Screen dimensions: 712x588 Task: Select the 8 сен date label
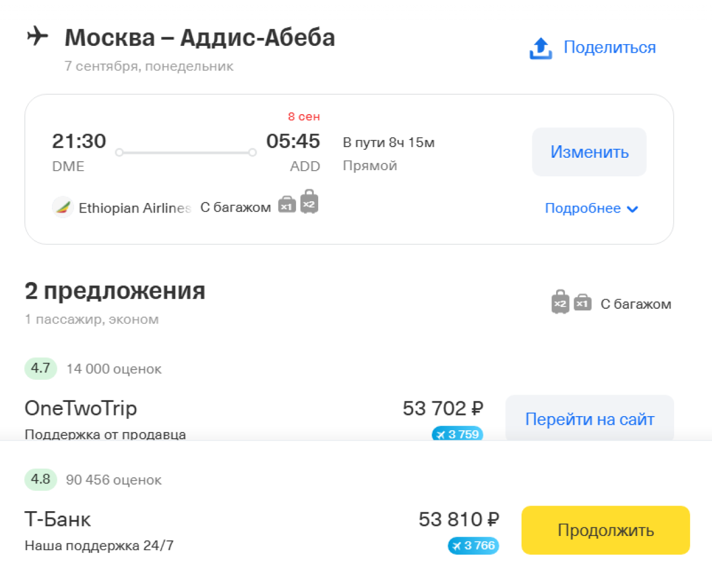303,116
